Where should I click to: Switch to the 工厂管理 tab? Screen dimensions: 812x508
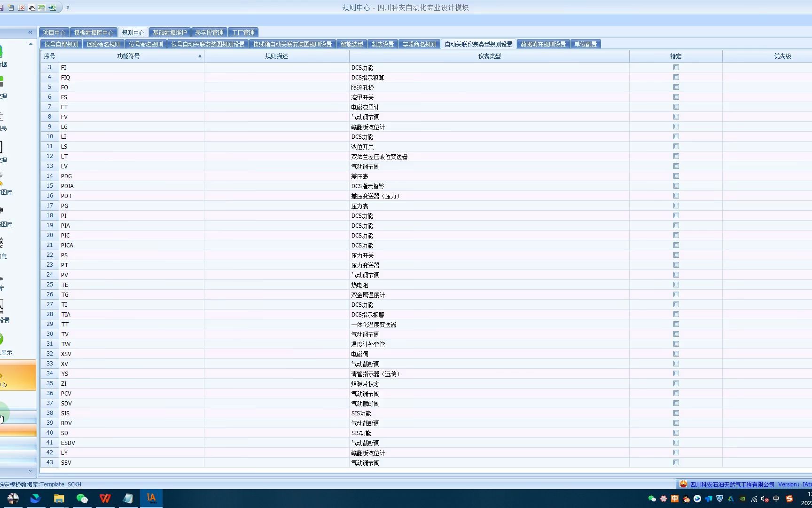coord(243,32)
